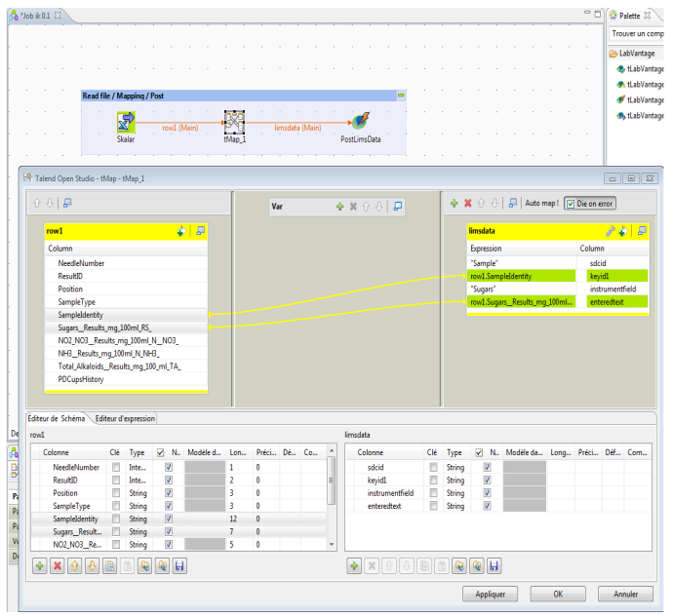Select the Job ik 0.1 editor tab
The width and height of the screenshot is (673, 616).
36,16
